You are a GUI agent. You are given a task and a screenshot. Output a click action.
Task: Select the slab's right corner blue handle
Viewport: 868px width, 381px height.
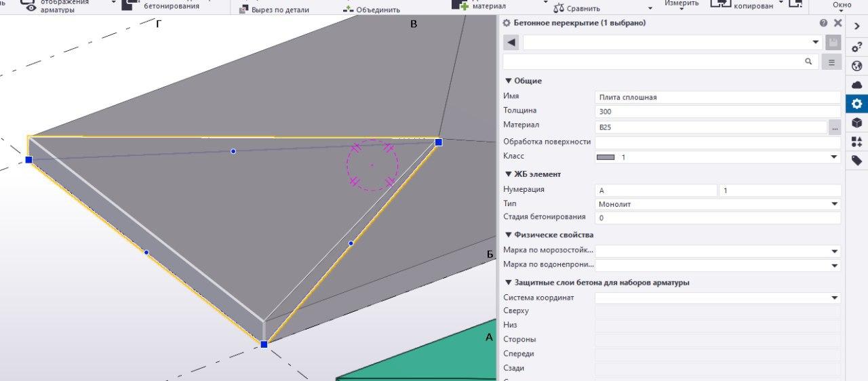[x=439, y=142]
